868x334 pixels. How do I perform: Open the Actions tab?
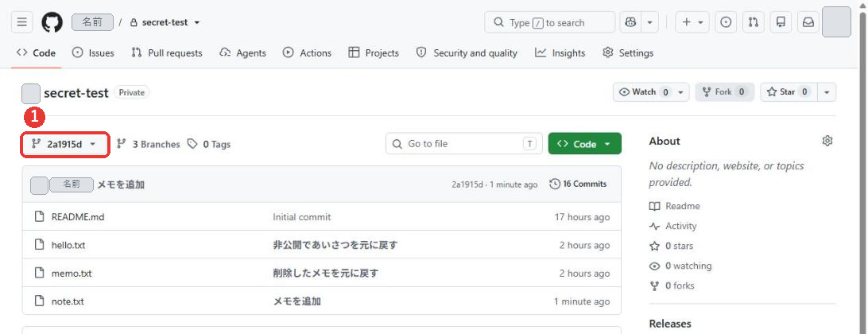coord(308,53)
